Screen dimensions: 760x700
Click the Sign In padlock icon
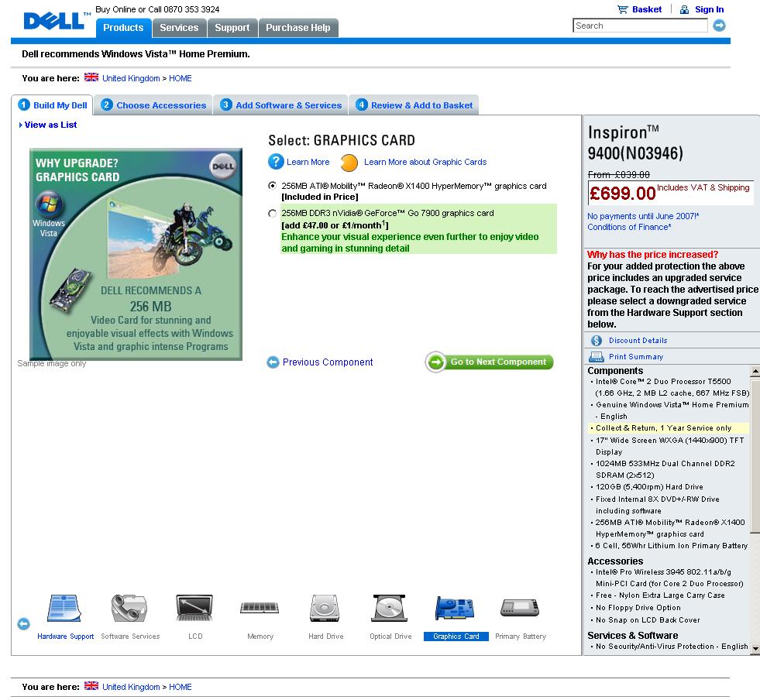click(x=684, y=9)
